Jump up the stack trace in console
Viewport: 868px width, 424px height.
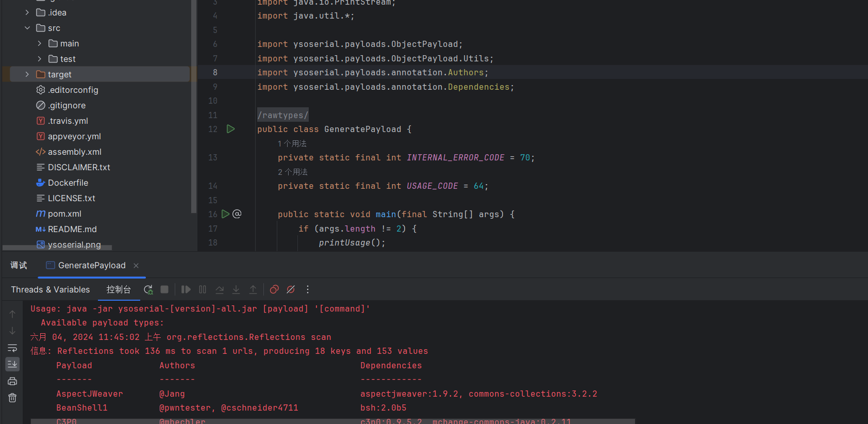tap(12, 314)
